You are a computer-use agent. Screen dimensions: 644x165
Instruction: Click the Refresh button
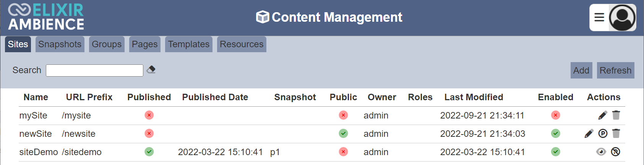coord(615,70)
